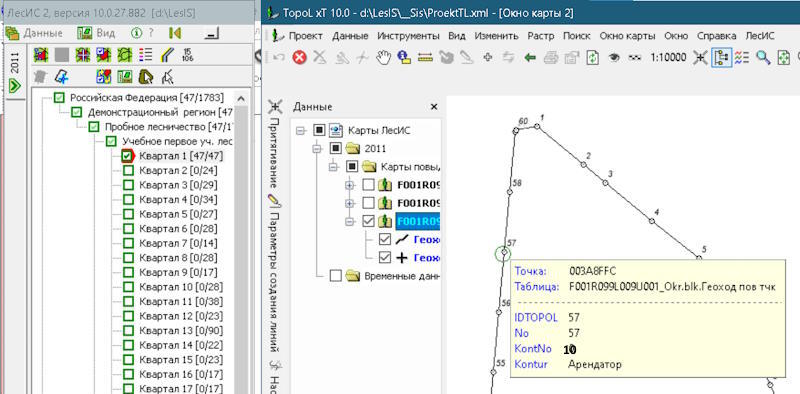Screen dimensions: 800x394
Task: Check the Квартал 2 [0/24] checkbox
Action: [129, 170]
